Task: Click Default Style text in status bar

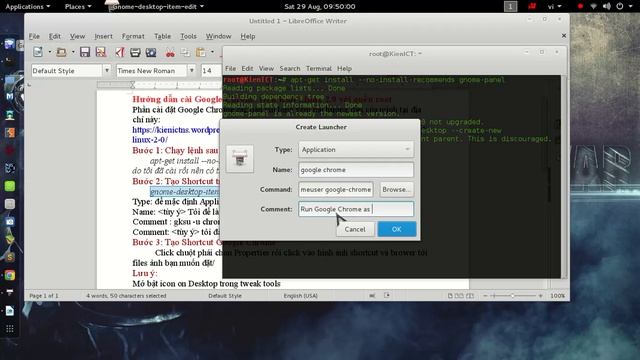Action: coord(225,296)
